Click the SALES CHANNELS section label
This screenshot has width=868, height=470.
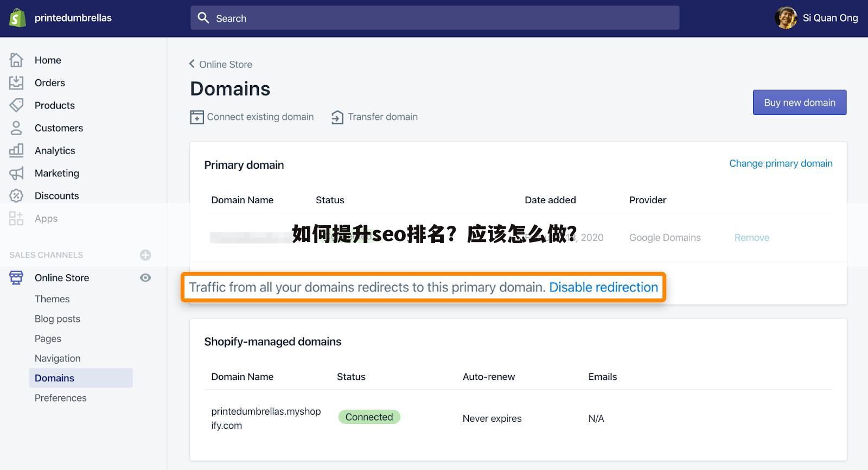click(46, 255)
